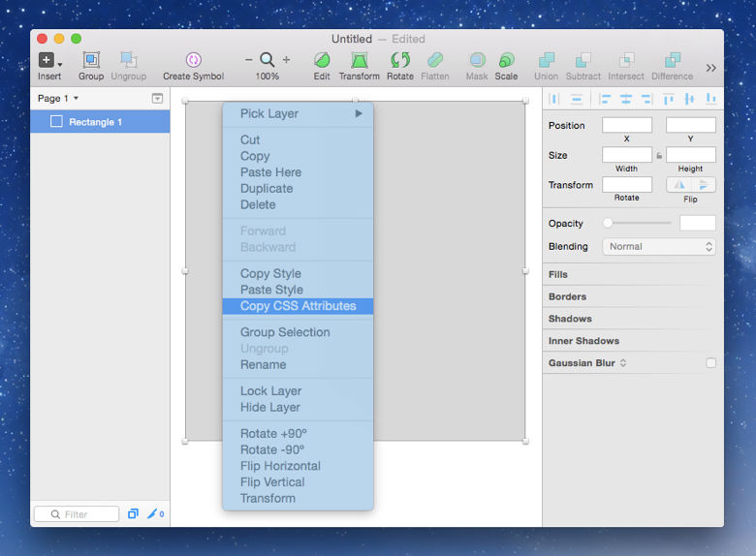Choose Copy CSS Attributes from the context menu

(298, 306)
